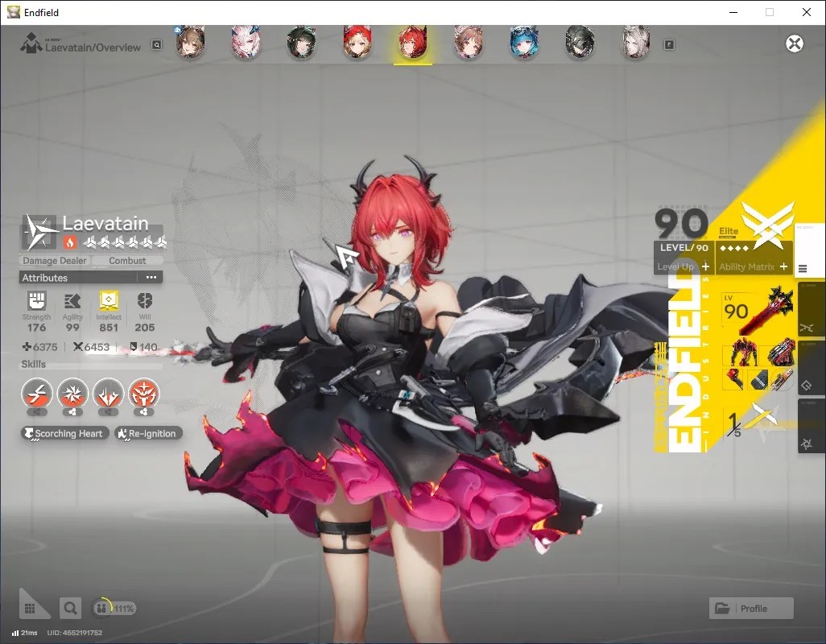The image size is (826, 644).
Task: Click the UID: 4552191752 text
Action: (74, 633)
